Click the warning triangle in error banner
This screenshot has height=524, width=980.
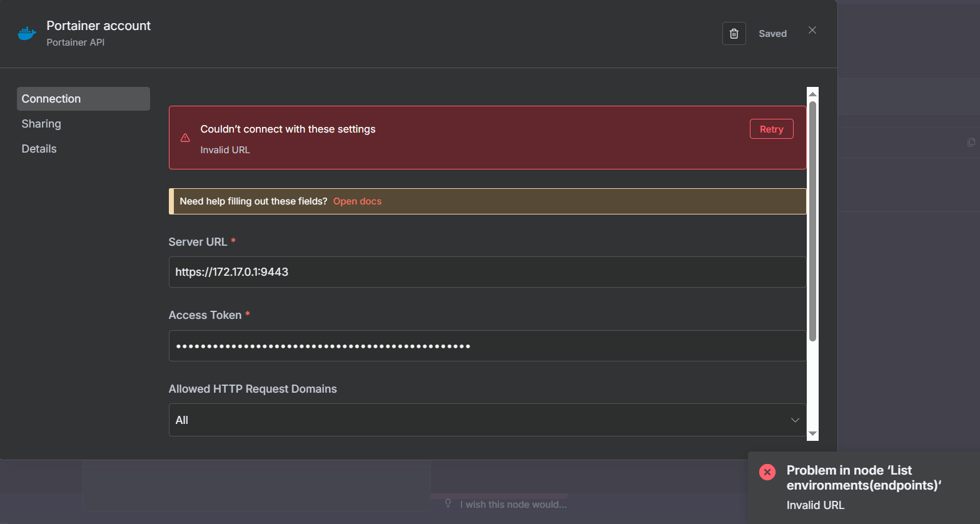185,138
